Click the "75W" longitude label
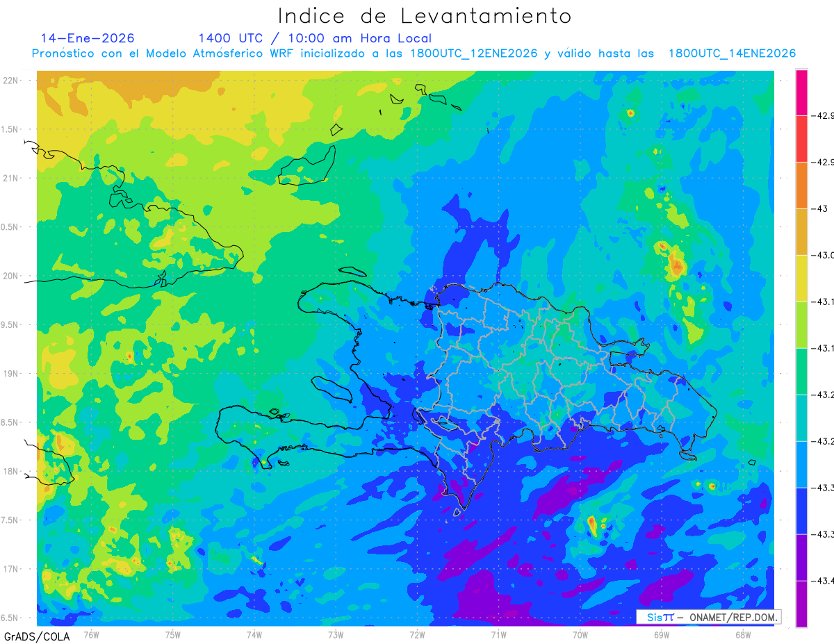The image size is (834, 644). click(x=173, y=635)
